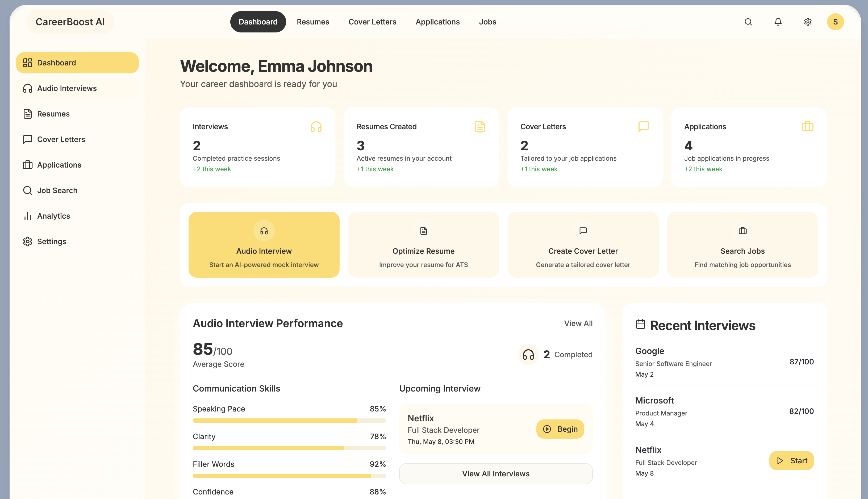The height and width of the screenshot is (499, 868).
Task: Click headphones icon on Interviews card
Action: click(316, 127)
